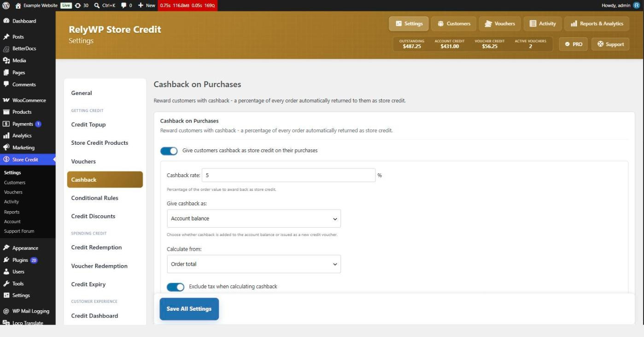Viewport: 644px width, 337px height.
Task: Click the Cashback rate input field
Action: pyautogui.click(x=289, y=175)
